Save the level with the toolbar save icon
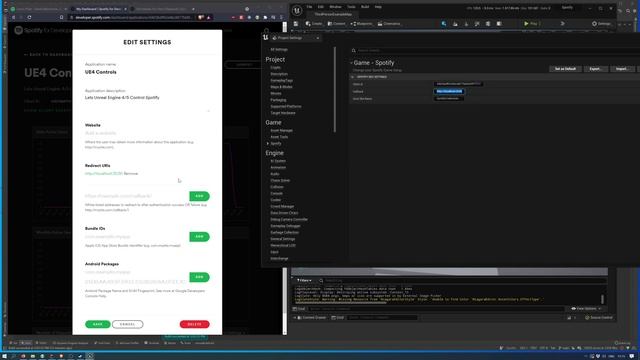 [296, 24]
